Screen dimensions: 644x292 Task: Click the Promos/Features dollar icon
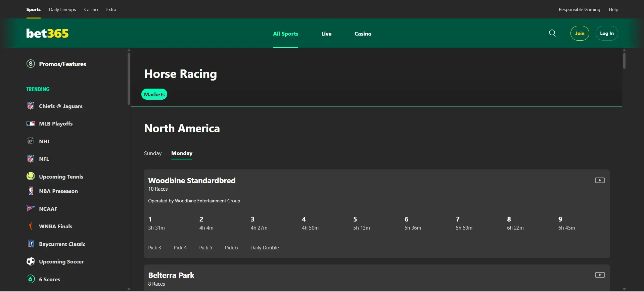point(31,64)
